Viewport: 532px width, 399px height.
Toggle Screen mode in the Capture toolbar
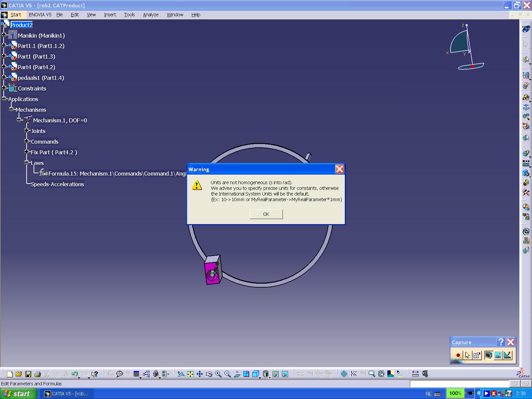[488, 355]
